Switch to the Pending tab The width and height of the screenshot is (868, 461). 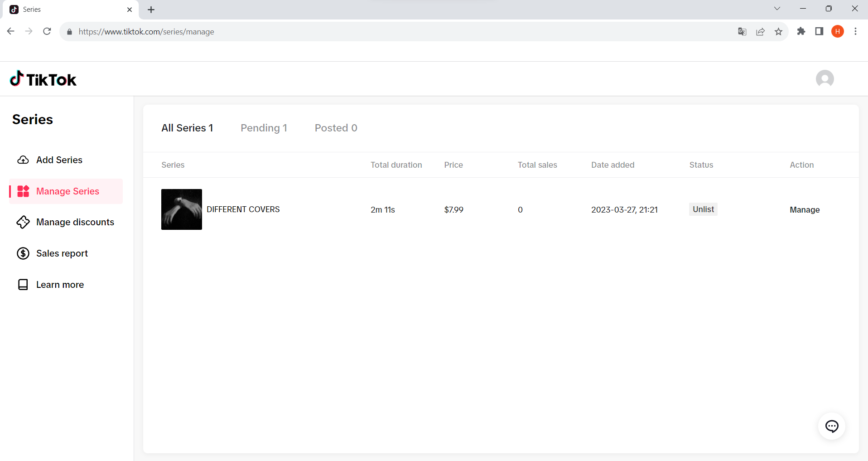pos(264,128)
